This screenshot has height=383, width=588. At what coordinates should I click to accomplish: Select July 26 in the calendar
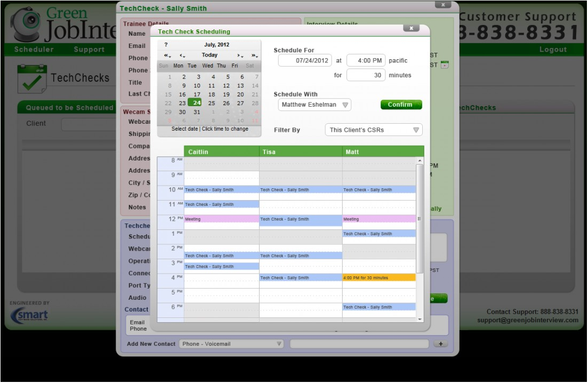click(226, 103)
